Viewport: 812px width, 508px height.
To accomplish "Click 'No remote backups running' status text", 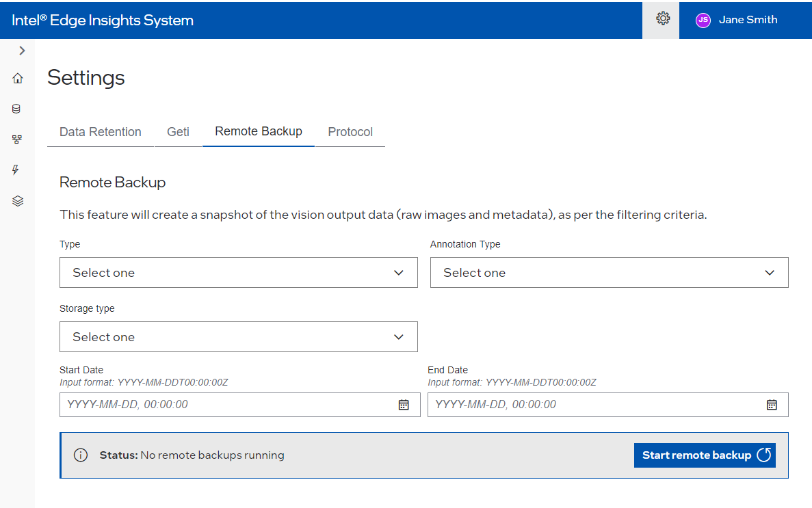I will (x=212, y=455).
